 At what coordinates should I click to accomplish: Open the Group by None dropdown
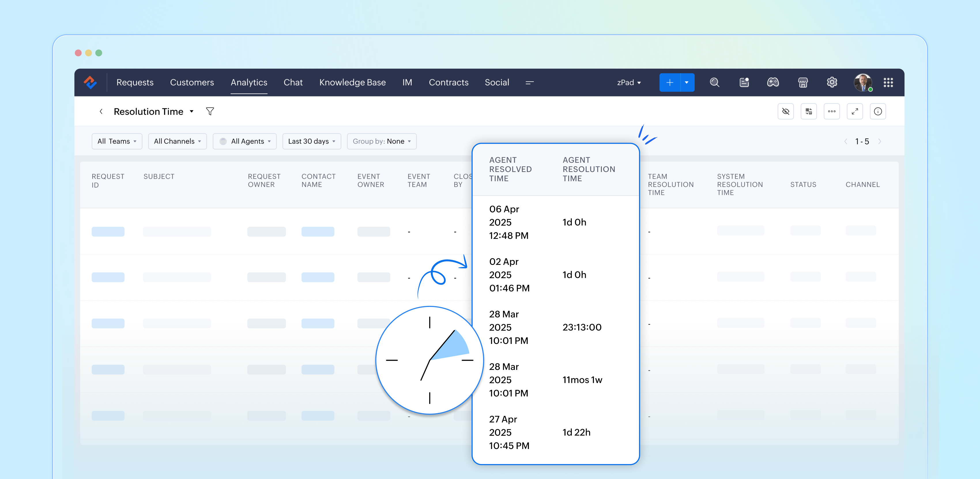tap(381, 141)
